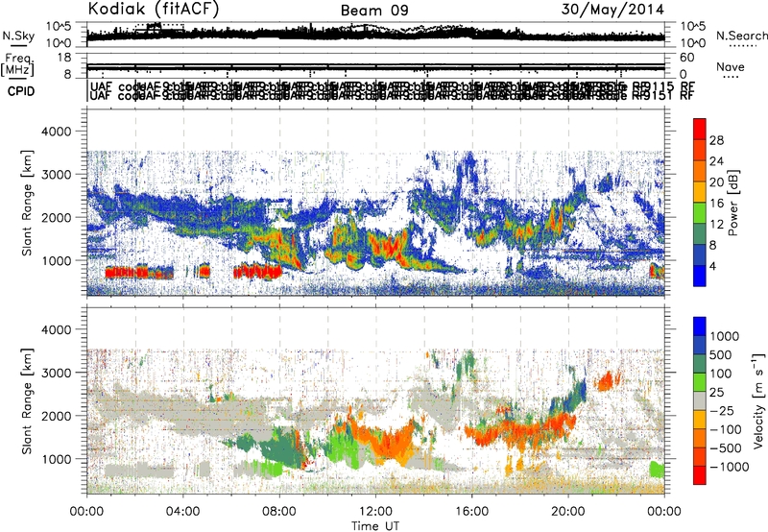The width and height of the screenshot is (768, 532).
Task: Click the yellow 16–20 dB Power colorbar segment
Action: (700, 192)
